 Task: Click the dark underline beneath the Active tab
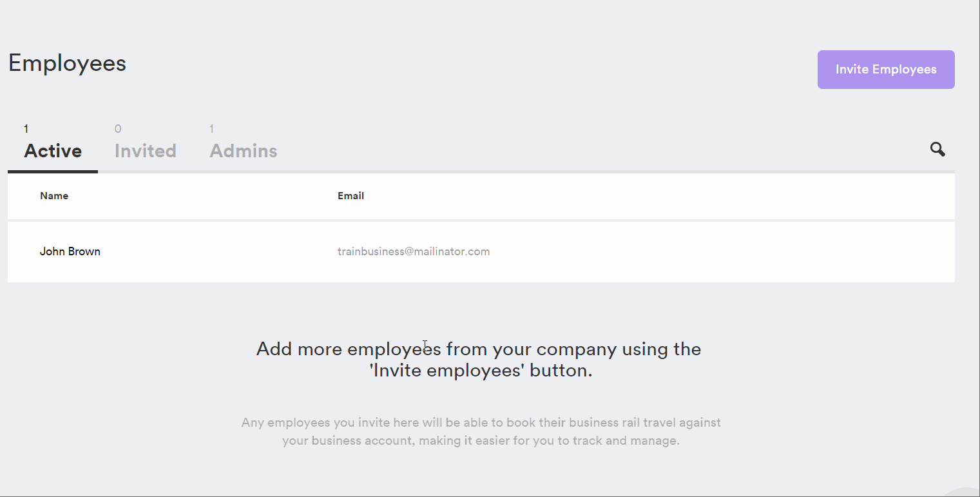[x=53, y=171]
